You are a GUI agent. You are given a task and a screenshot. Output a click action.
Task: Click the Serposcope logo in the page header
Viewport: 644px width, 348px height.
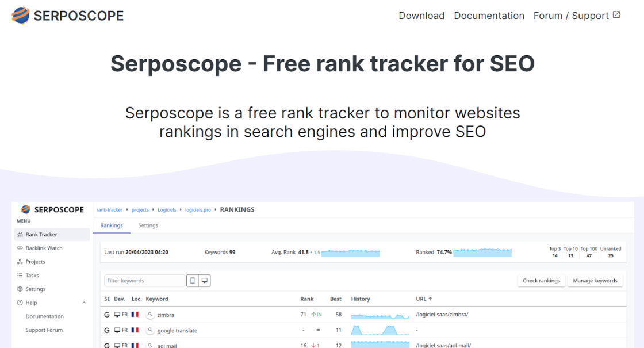(x=67, y=16)
